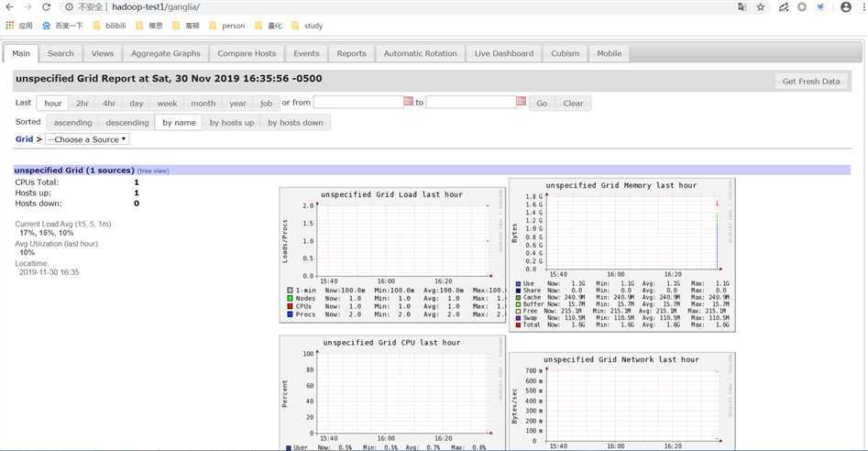Open the person bookmark folder

pyautogui.click(x=226, y=26)
